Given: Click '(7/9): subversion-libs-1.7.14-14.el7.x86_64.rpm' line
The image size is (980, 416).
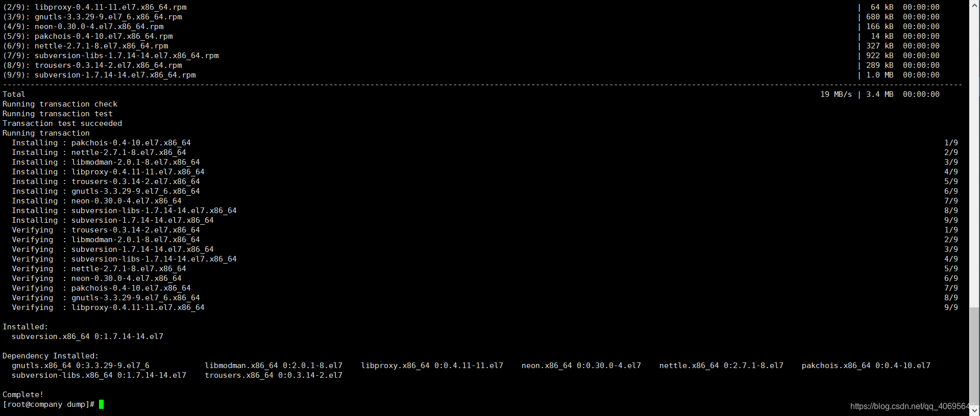Looking at the screenshot, I should pos(111,56).
